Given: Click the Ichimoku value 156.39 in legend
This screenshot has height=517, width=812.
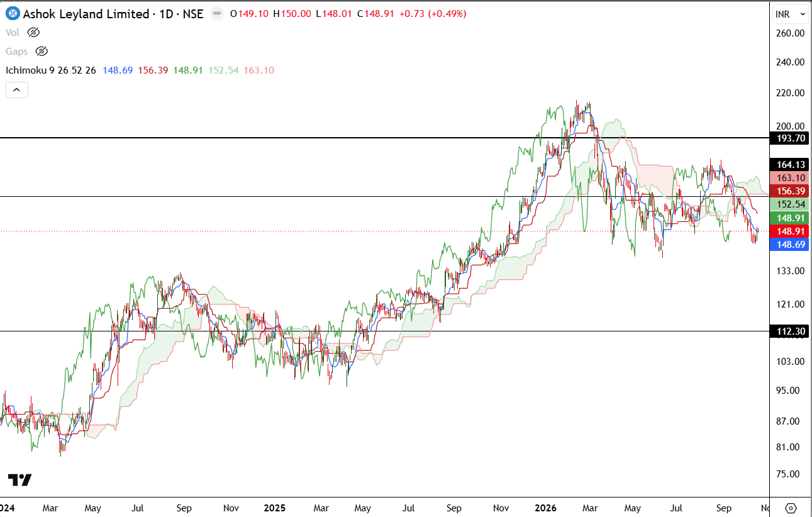Looking at the screenshot, I should [153, 70].
